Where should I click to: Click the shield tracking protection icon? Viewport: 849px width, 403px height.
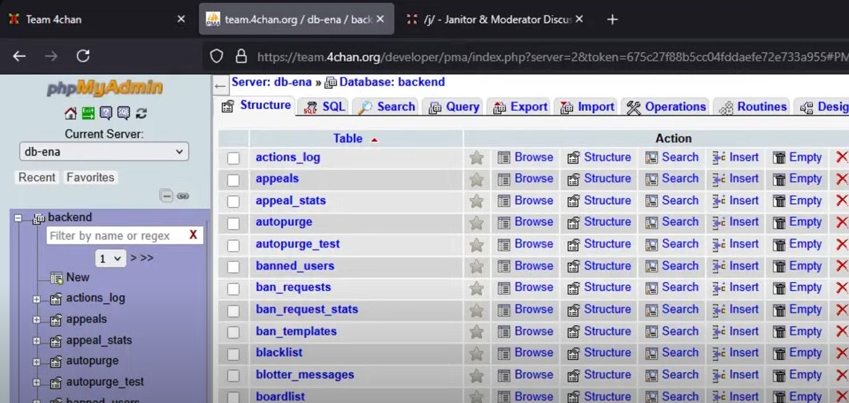tap(217, 56)
